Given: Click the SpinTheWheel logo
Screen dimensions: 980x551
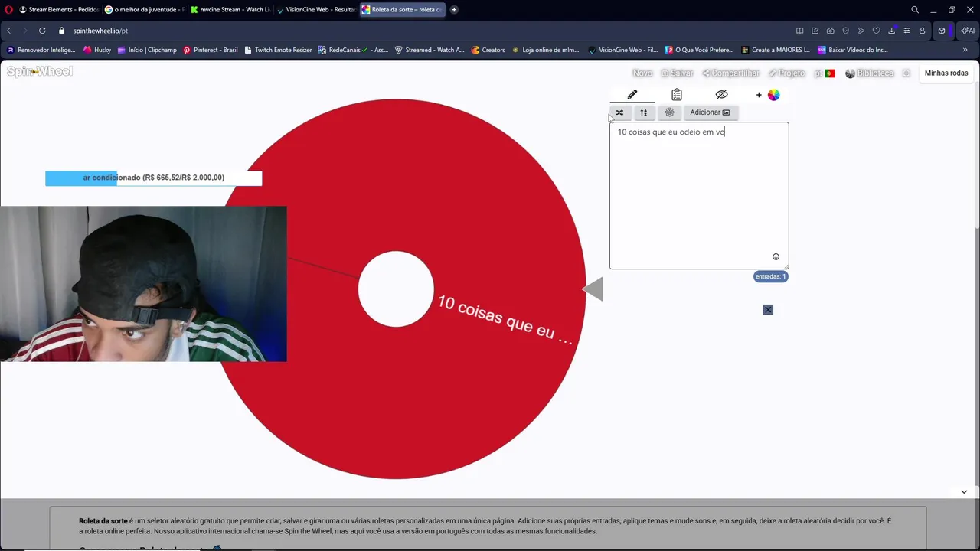Looking at the screenshot, I should click(x=40, y=71).
